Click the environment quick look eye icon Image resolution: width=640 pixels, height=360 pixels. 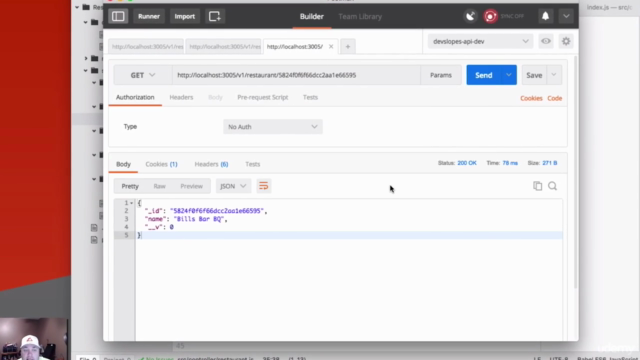coord(546,41)
